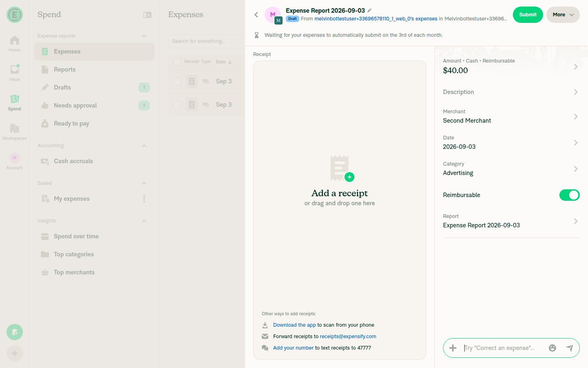Click the green Submit button
This screenshot has width=588, height=368.
(528, 15)
